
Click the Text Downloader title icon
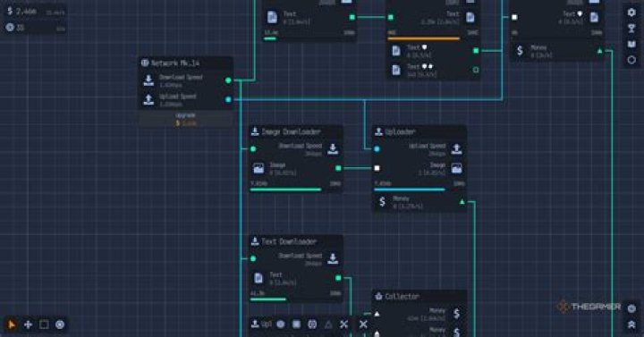click(255, 241)
